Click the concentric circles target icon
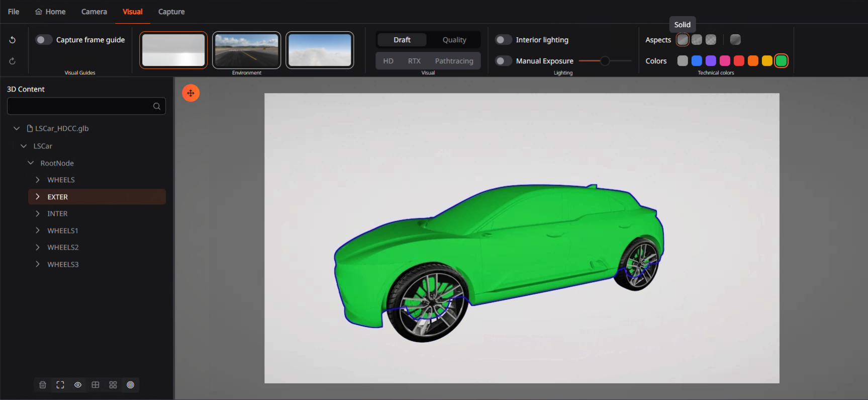The height and width of the screenshot is (400, 868). click(x=131, y=385)
